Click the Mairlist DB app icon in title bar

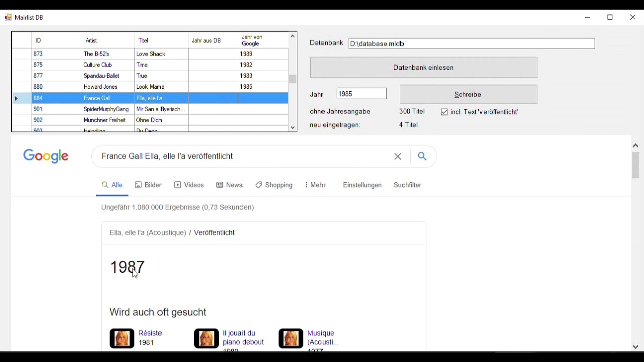tap(8, 17)
